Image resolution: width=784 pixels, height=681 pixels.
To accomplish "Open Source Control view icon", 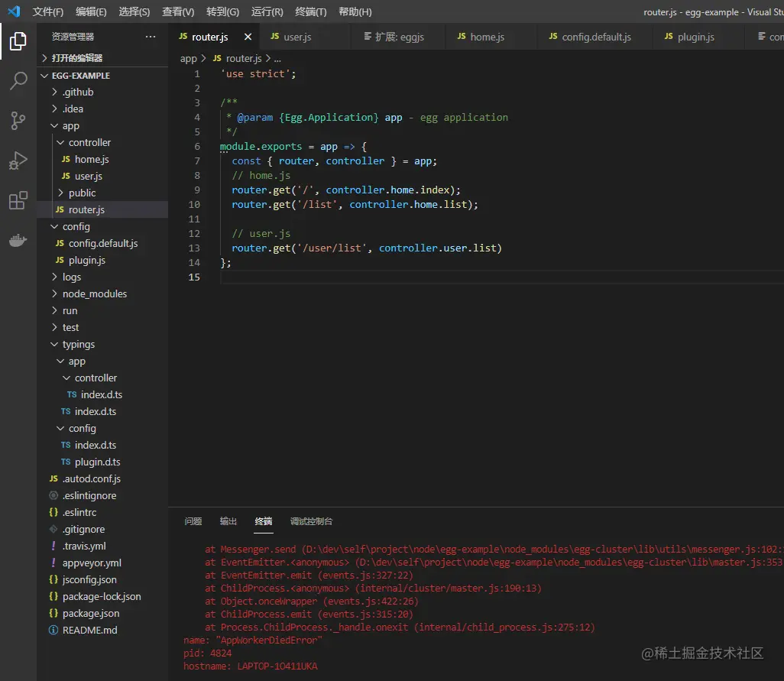I will [x=18, y=121].
